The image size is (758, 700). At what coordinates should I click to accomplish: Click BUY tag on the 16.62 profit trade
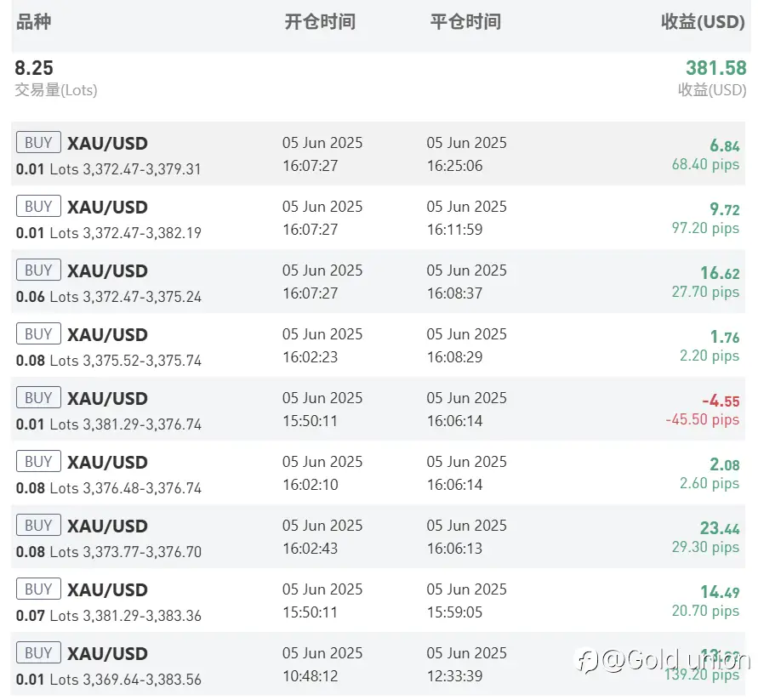tap(38, 270)
